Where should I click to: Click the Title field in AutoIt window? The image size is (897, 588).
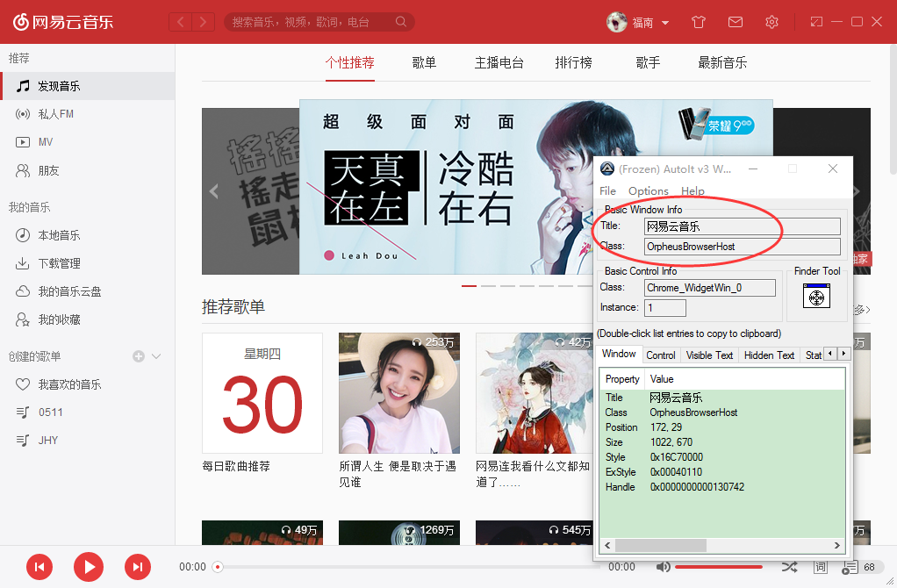coord(742,226)
